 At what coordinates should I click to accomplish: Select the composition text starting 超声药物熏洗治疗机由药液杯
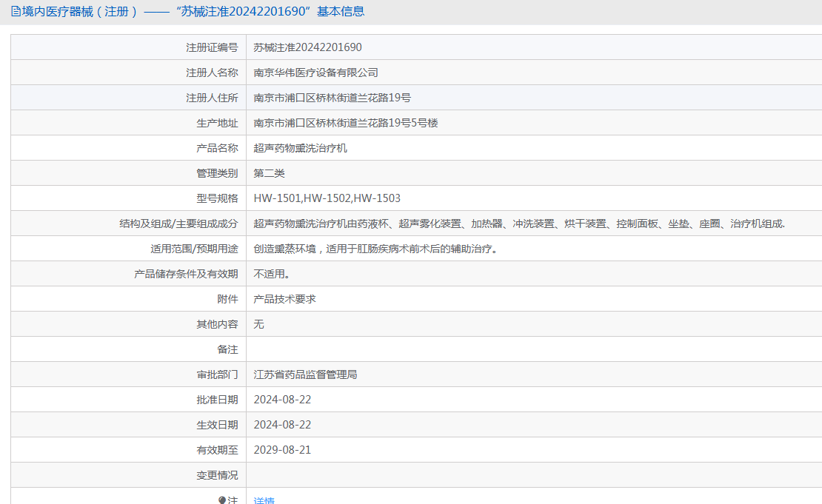tap(519, 224)
